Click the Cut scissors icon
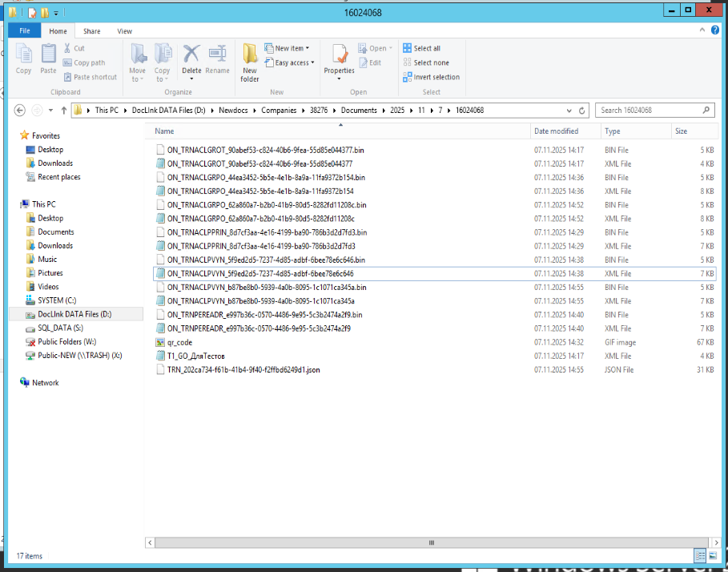The image size is (728, 572). (x=67, y=48)
